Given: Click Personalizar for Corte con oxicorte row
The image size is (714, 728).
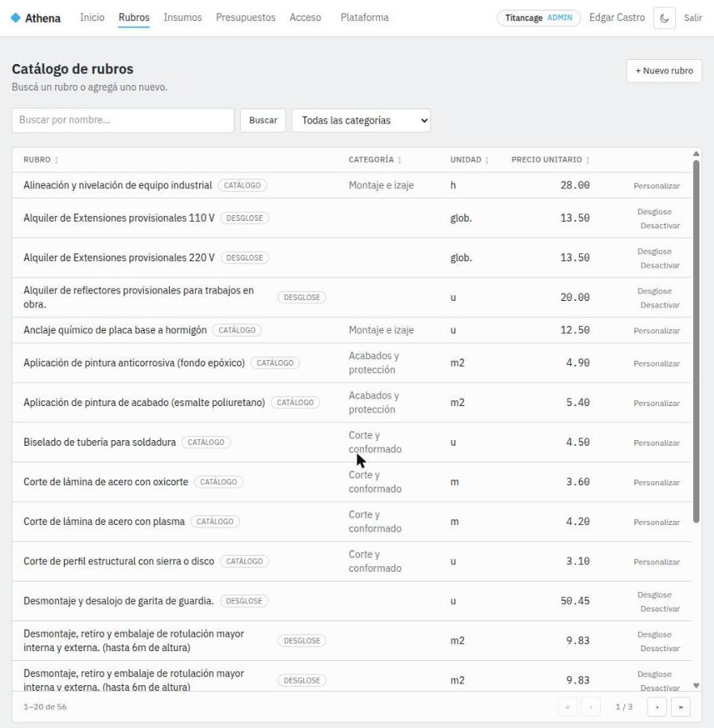Looking at the screenshot, I should pyautogui.click(x=657, y=482).
